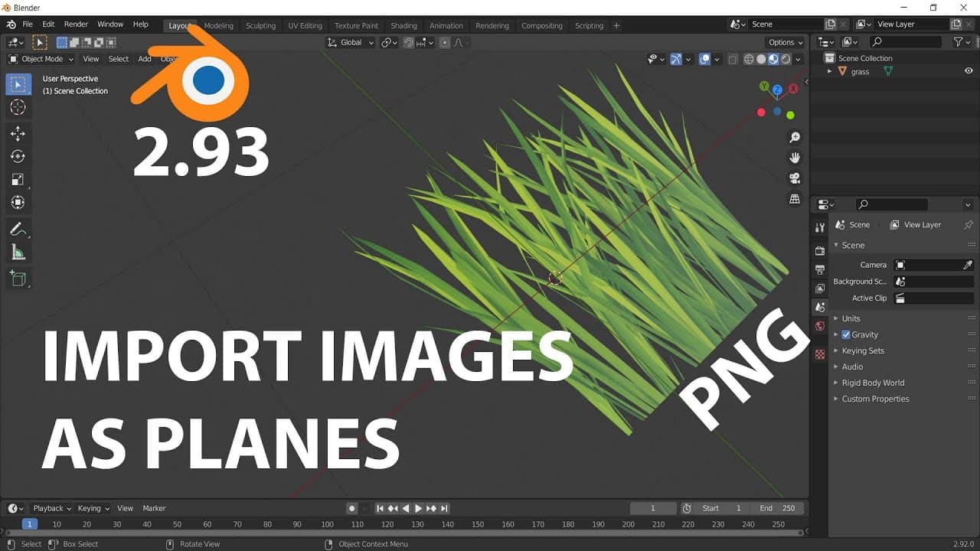Open the Render properties tab

[x=820, y=250]
